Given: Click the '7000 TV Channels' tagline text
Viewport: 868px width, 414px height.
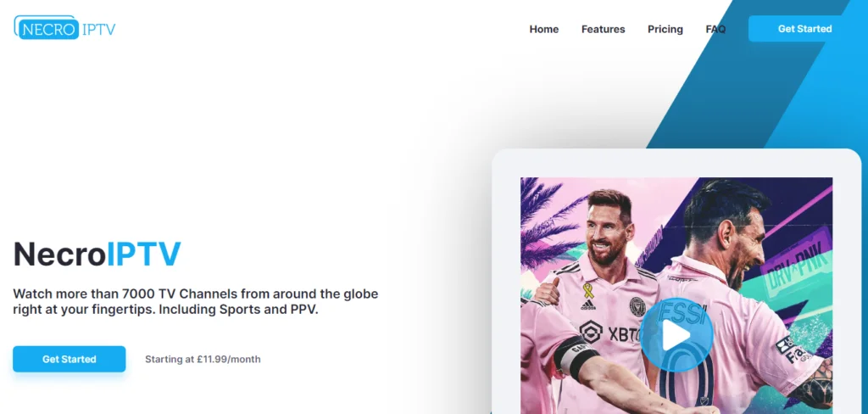Looking at the screenshot, I should click(x=196, y=301).
